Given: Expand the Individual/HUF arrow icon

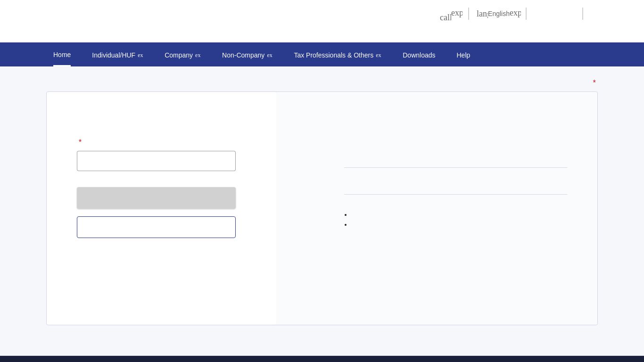Looking at the screenshot, I should click(x=140, y=55).
